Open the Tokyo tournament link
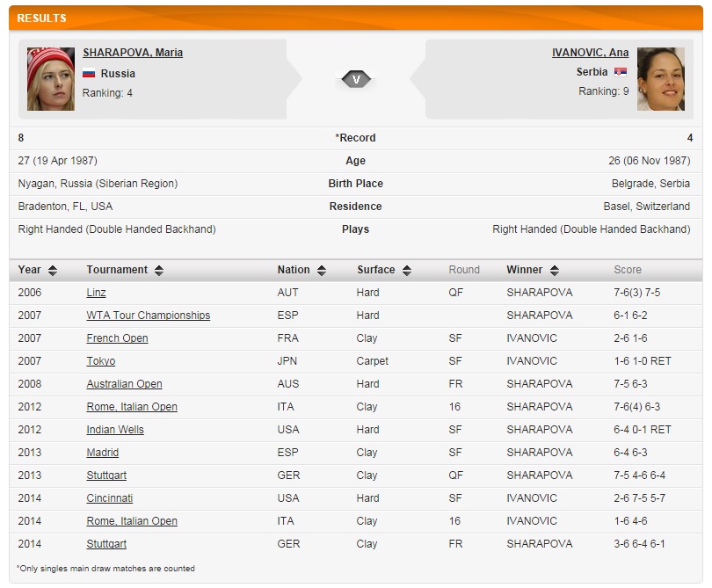The image size is (712, 588). [x=101, y=361]
